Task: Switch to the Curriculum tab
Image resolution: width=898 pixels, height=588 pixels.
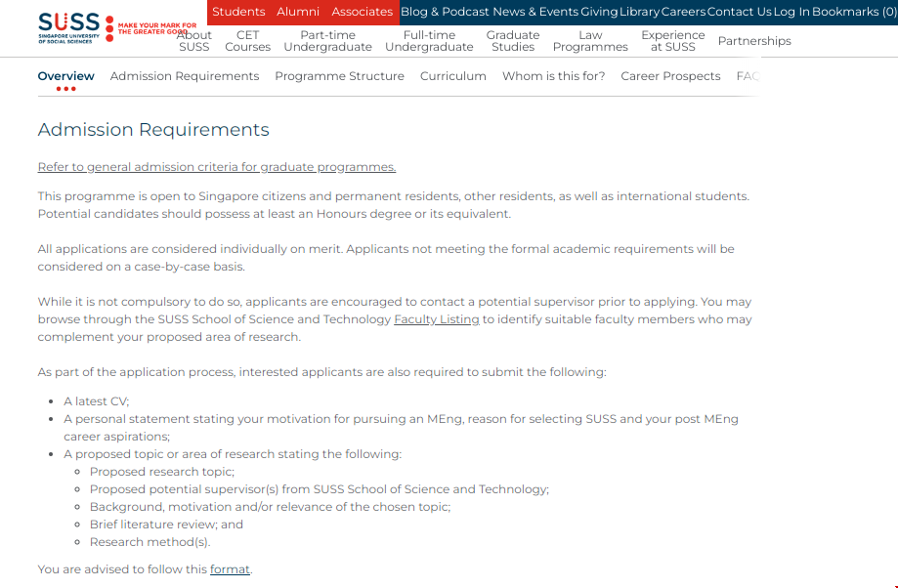Action: click(x=452, y=75)
